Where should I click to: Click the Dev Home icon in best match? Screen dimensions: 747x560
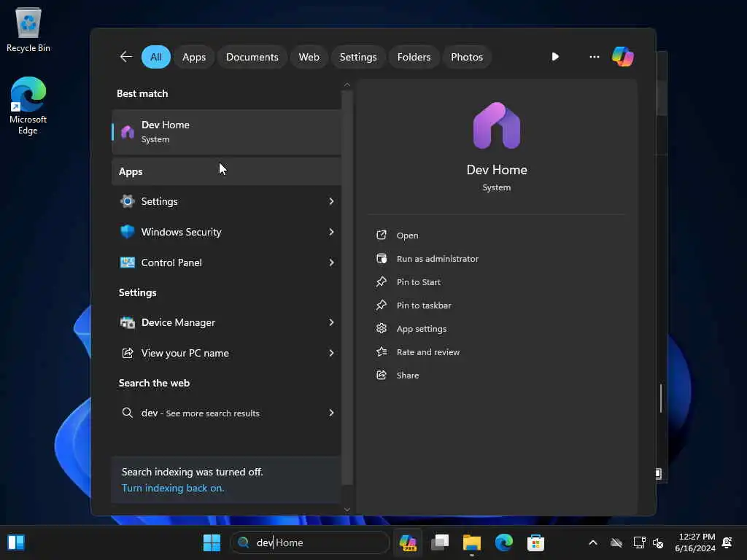click(127, 132)
